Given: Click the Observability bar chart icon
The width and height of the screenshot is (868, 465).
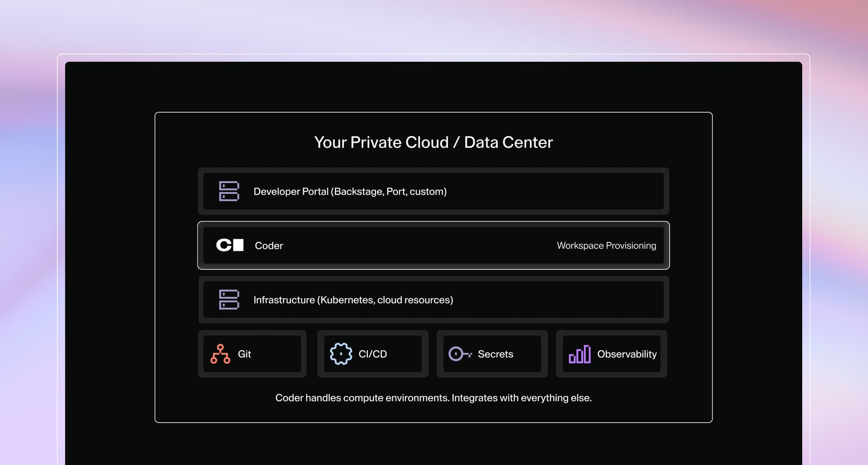Looking at the screenshot, I should [580, 354].
